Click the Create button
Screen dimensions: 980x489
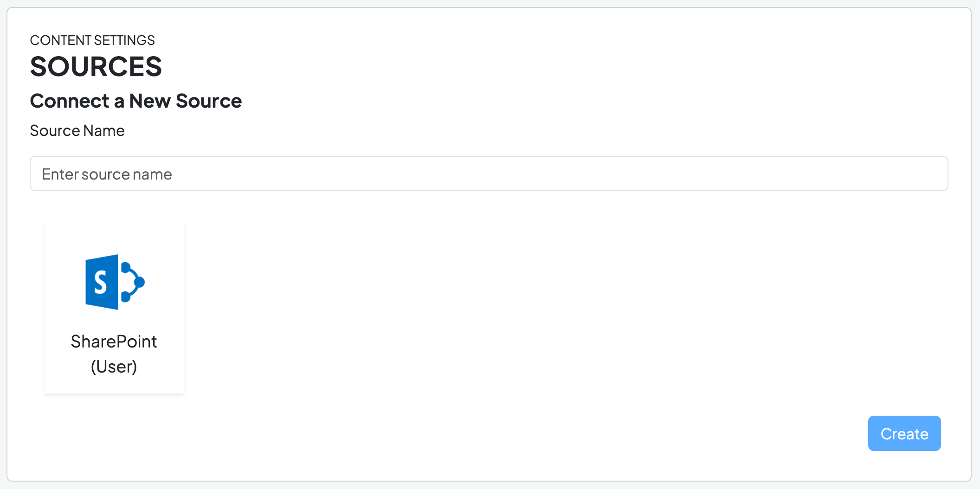(904, 433)
